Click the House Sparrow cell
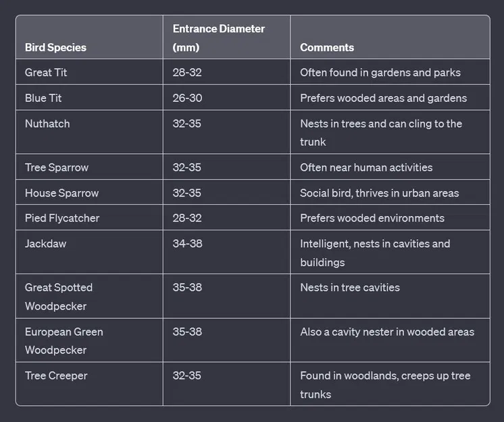Image resolution: width=504 pixels, height=422 pixels. pos(61,193)
